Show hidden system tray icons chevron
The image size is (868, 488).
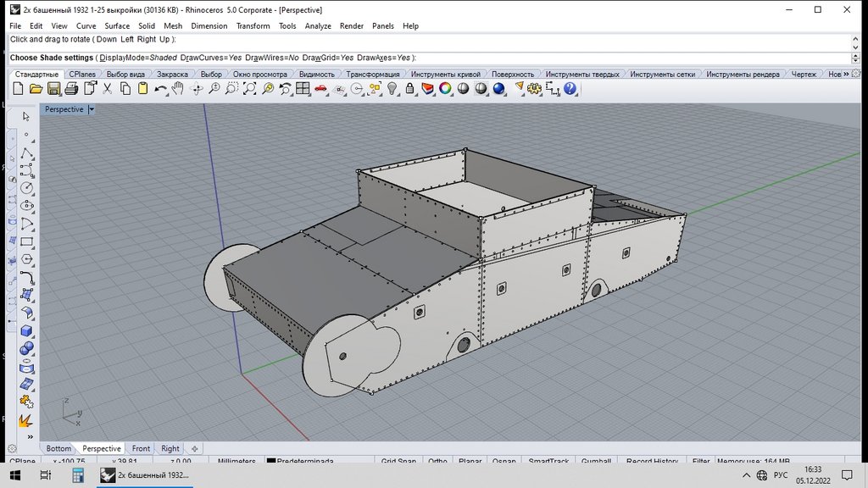pyautogui.click(x=746, y=475)
